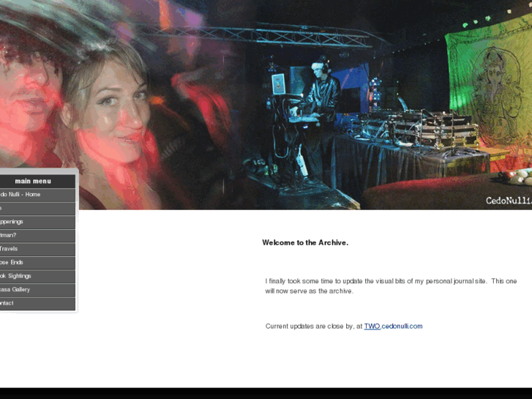This screenshot has height=399, width=532.
Task: Open the Happenings menu entry
Action: [37, 222]
